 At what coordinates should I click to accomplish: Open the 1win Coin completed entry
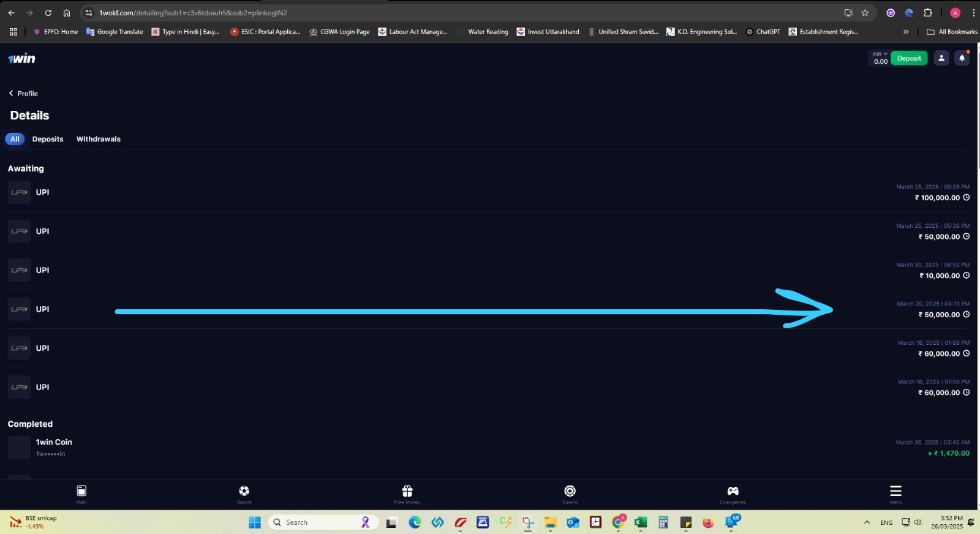[x=489, y=448]
